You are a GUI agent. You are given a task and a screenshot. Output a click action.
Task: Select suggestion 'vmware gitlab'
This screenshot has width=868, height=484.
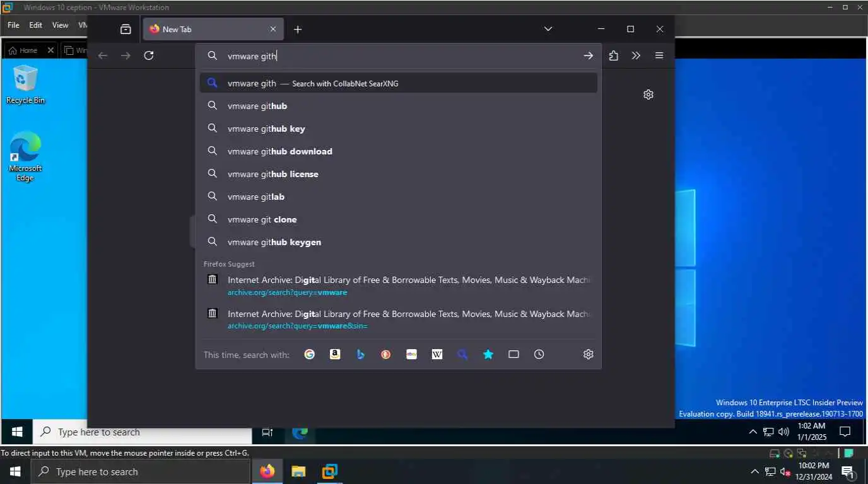point(399,197)
